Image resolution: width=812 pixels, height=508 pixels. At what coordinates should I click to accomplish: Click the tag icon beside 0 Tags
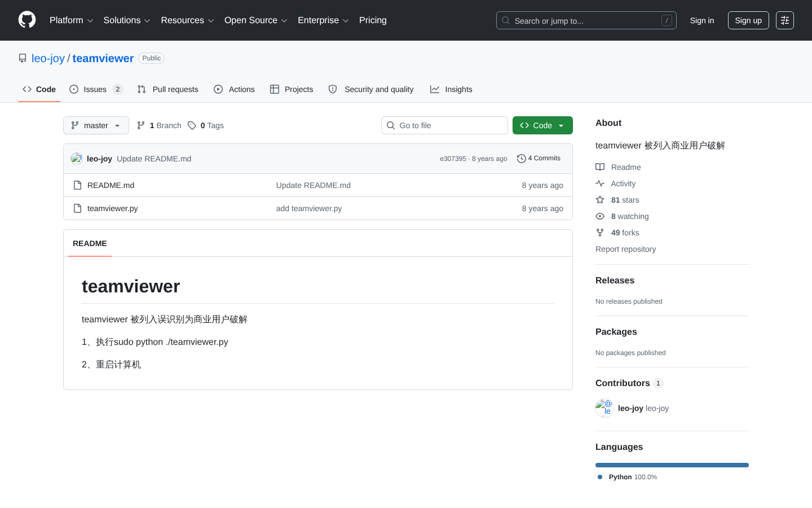pyautogui.click(x=192, y=125)
